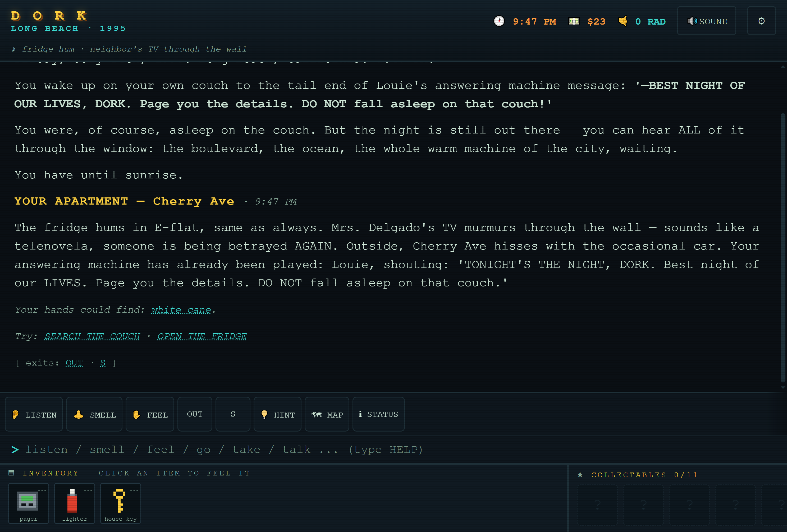Viewport: 787px width, 532px height.
Task: Expand the house key options dots
Action: point(134,490)
